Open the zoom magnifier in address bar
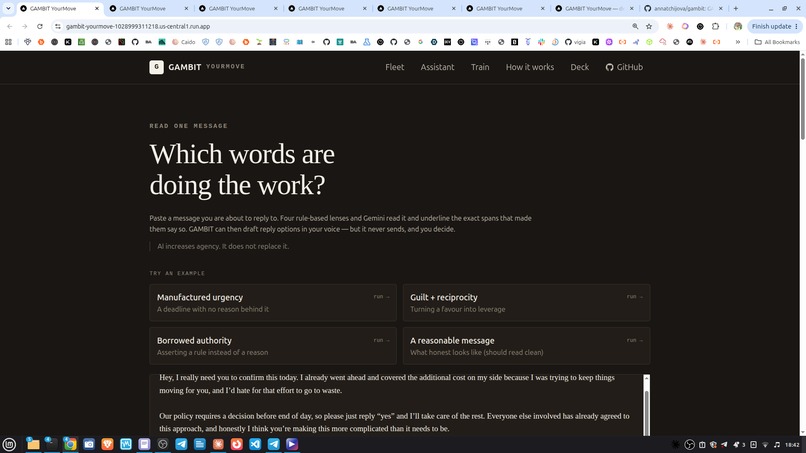806x453 pixels. coord(635,26)
